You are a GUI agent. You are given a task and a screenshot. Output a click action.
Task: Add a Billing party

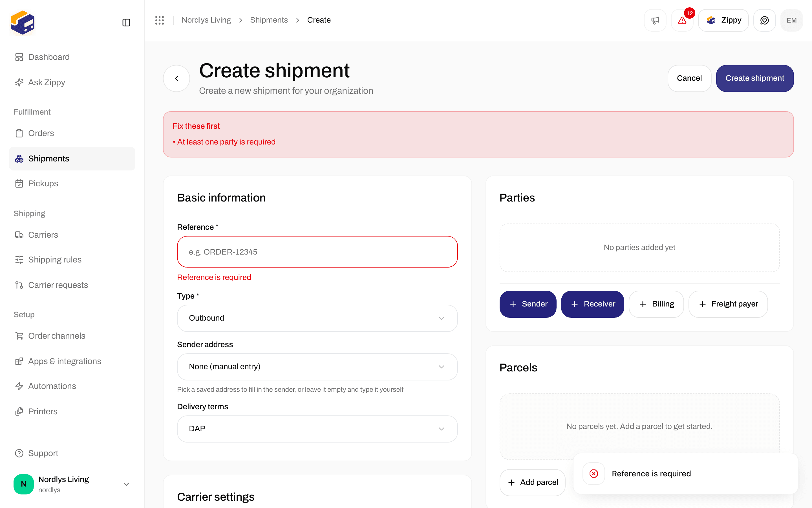click(656, 304)
